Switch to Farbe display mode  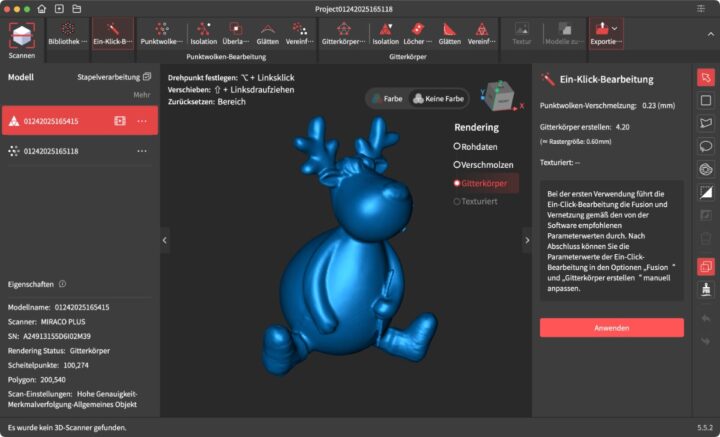click(x=388, y=99)
